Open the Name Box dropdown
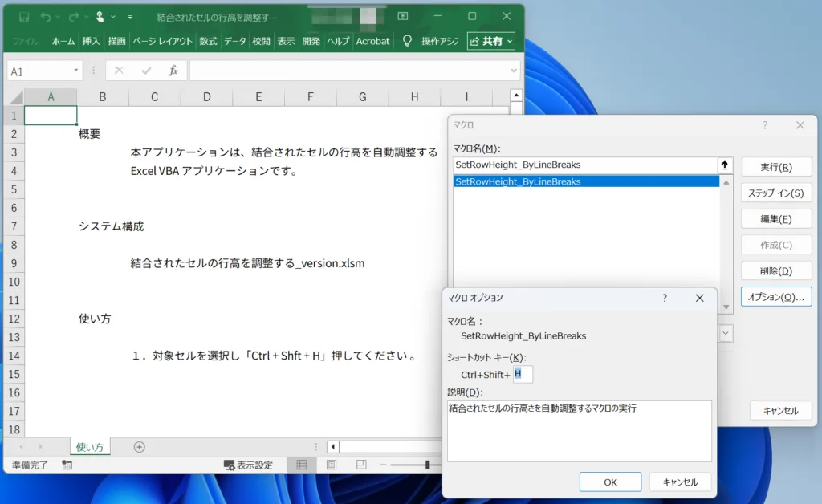Image resolution: width=822 pixels, height=504 pixels. 75,71
